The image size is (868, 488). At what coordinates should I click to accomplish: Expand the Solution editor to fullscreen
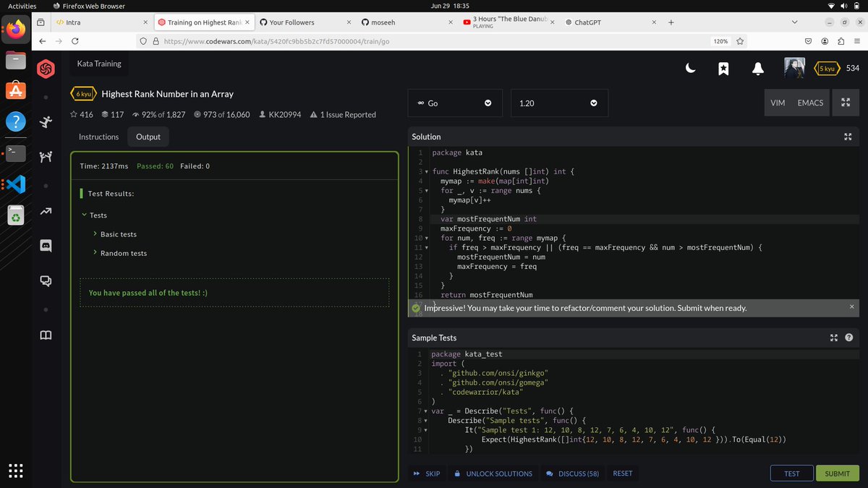[x=848, y=137]
